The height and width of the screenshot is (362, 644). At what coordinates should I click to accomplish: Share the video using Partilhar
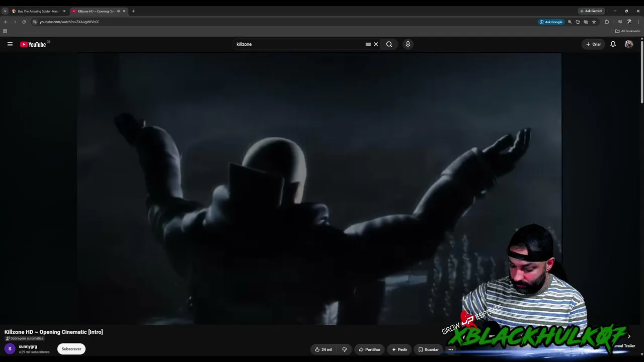coord(369,349)
